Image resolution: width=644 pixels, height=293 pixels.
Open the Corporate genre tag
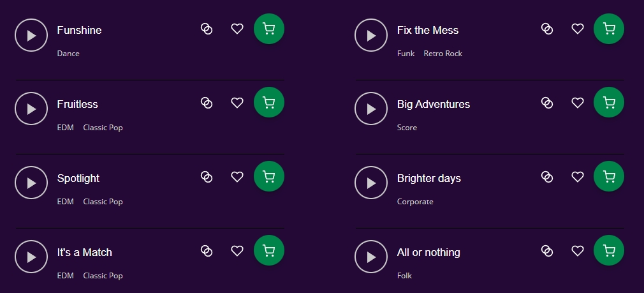coord(415,201)
